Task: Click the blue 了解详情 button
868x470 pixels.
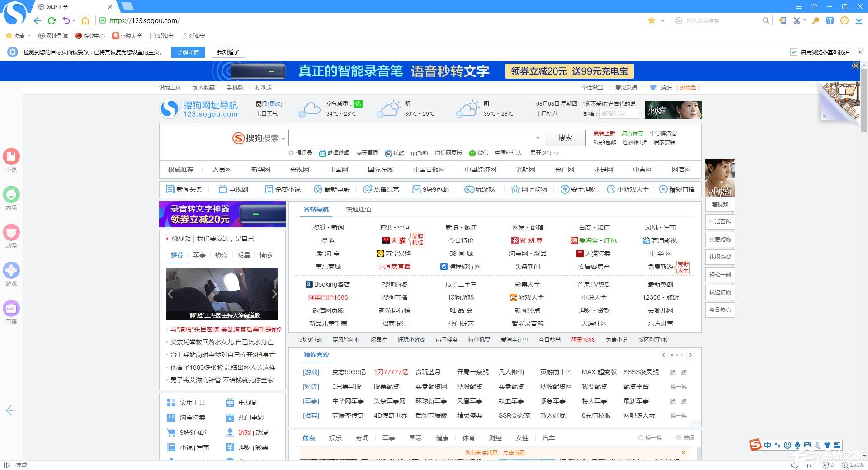Action: (188, 52)
